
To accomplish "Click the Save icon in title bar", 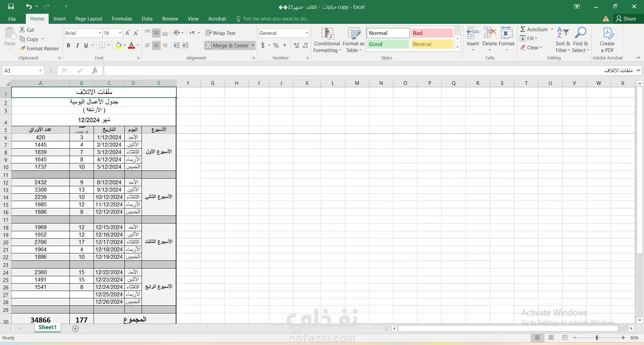I will pos(11,6).
